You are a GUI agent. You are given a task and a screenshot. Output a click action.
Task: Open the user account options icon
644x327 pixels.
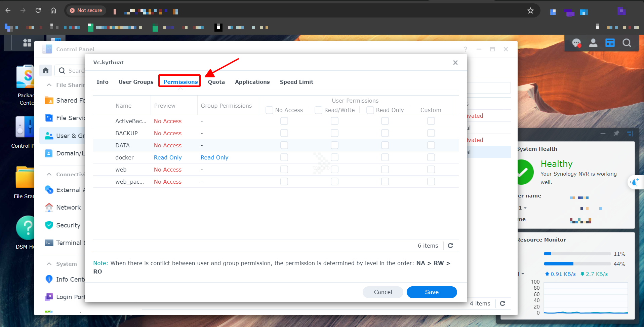pyautogui.click(x=593, y=43)
